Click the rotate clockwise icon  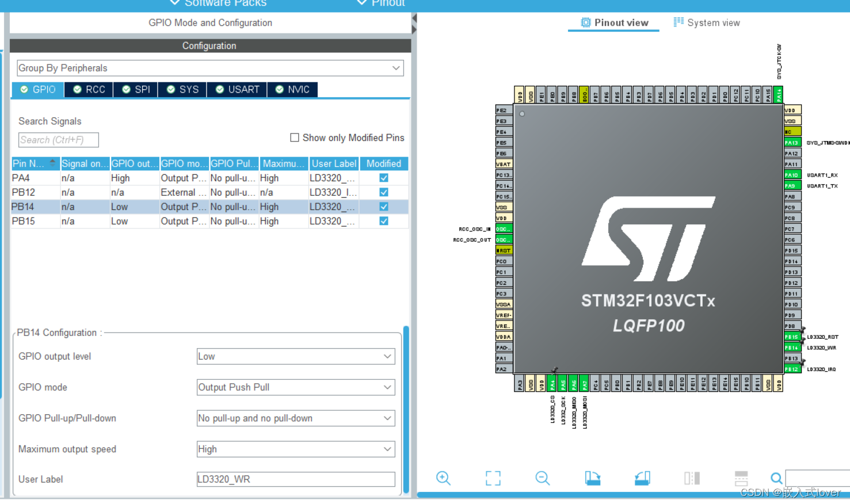(593, 478)
